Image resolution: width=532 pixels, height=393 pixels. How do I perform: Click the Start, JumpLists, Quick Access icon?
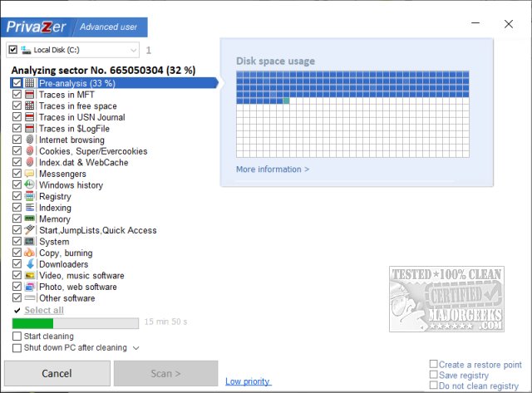pos(30,230)
